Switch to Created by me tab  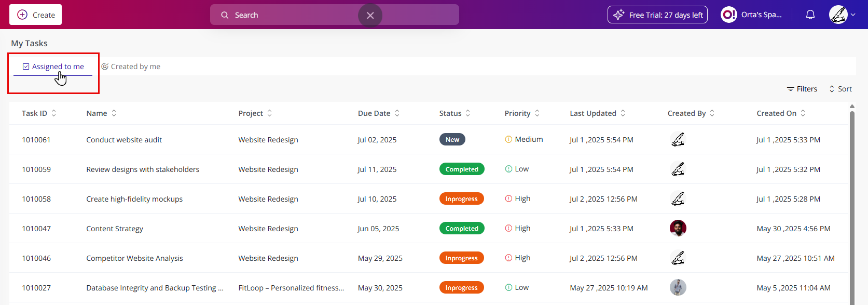tap(131, 67)
